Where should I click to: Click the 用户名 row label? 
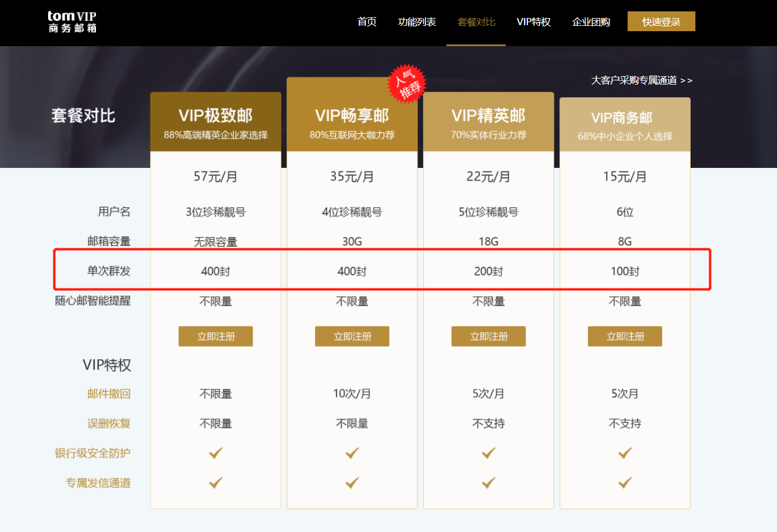114,211
